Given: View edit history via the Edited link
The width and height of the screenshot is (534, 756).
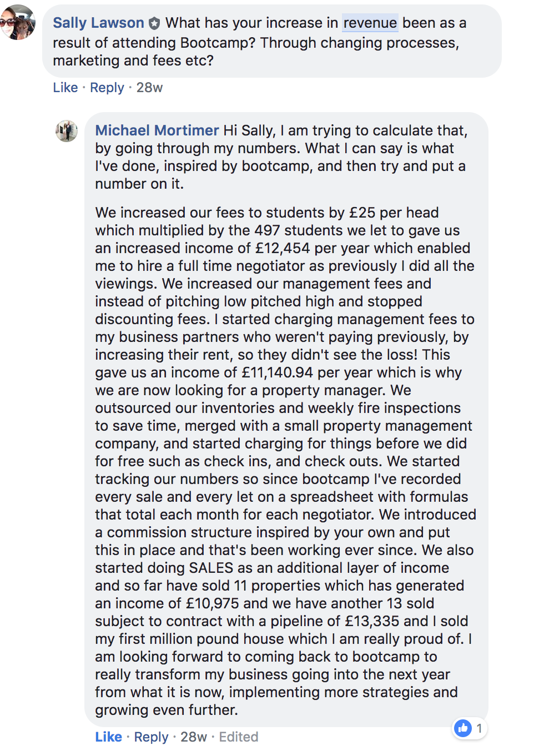Looking at the screenshot, I should [x=238, y=737].
